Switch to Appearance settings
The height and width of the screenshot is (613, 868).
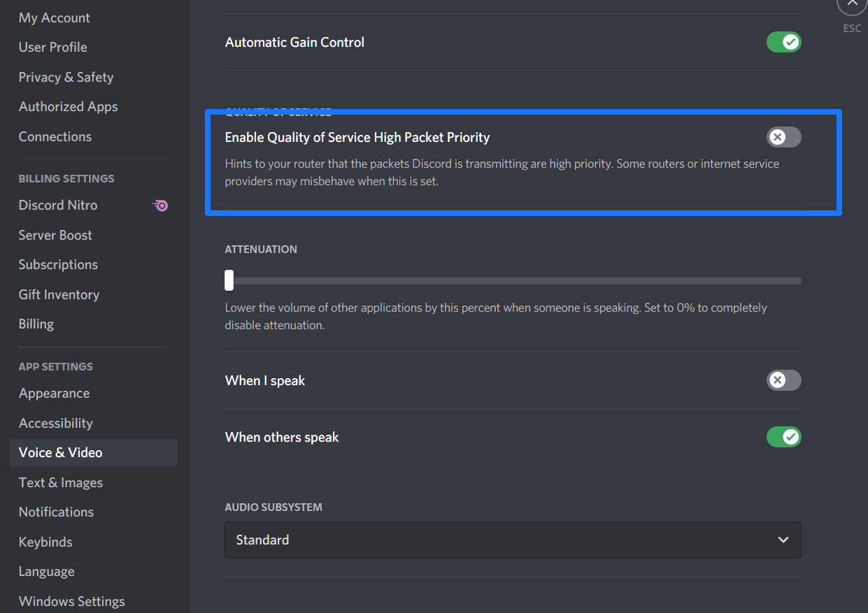pyautogui.click(x=54, y=393)
